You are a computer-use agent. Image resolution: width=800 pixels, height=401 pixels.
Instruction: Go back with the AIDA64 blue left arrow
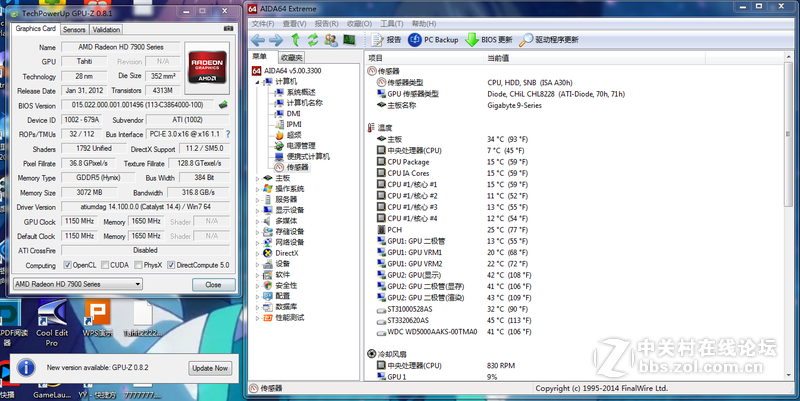pyautogui.click(x=258, y=40)
